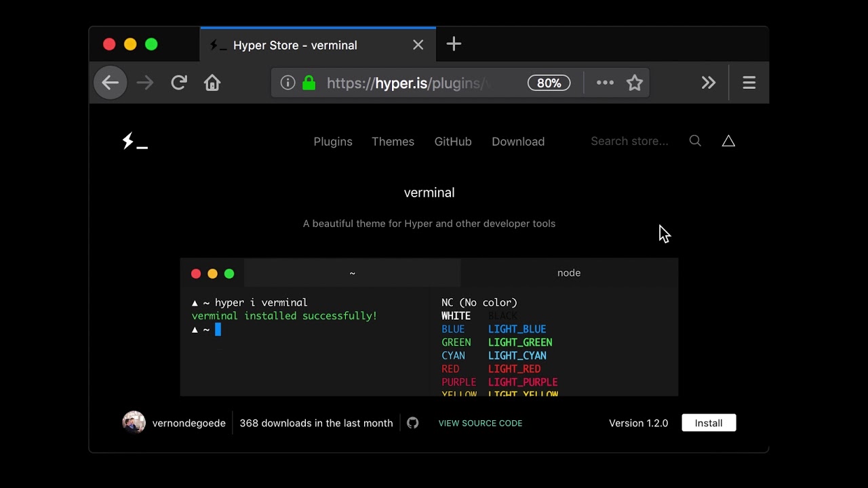Open vernondegoede author avatar
The width and height of the screenshot is (868, 488).
coord(134,422)
